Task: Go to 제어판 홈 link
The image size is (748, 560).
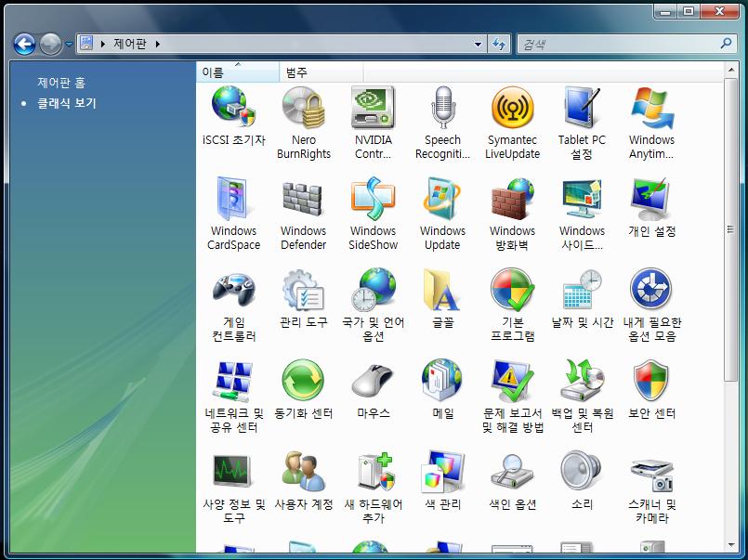Action: [x=61, y=83]
